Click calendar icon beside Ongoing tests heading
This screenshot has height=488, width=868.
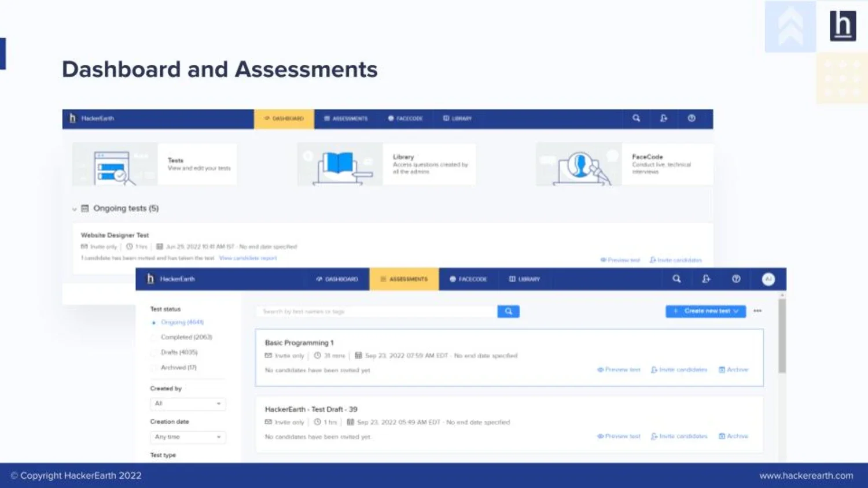click(85, 208)
